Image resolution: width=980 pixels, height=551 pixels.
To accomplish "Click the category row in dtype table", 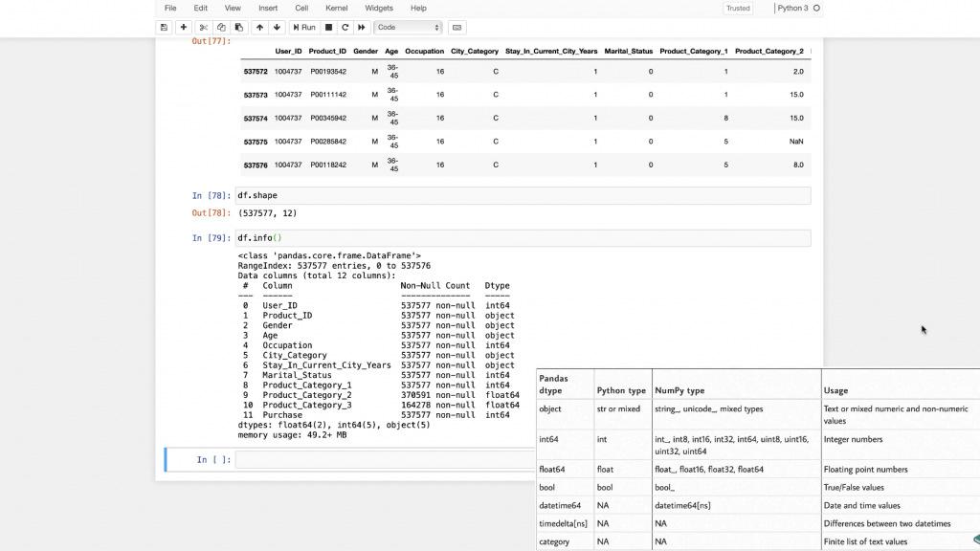I will coord(758,541).
